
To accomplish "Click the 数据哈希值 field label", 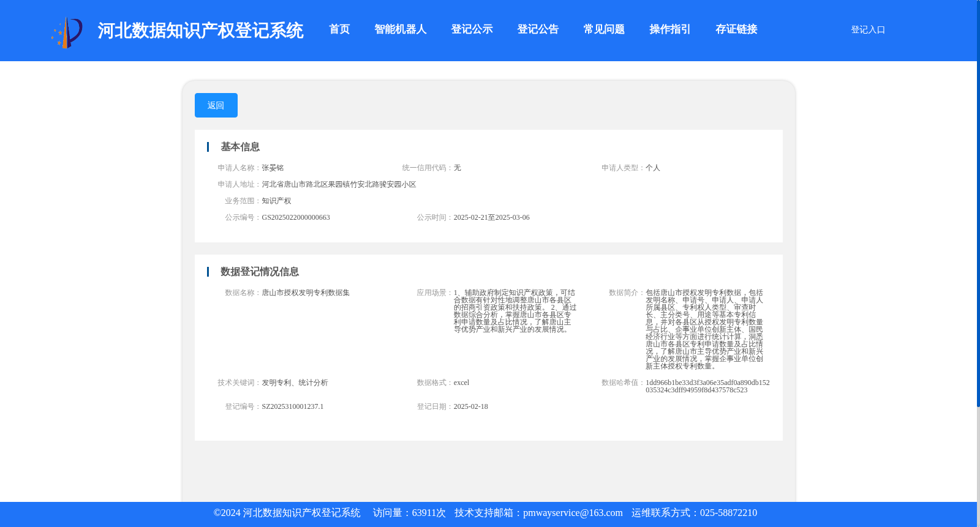I will (624, 383).
